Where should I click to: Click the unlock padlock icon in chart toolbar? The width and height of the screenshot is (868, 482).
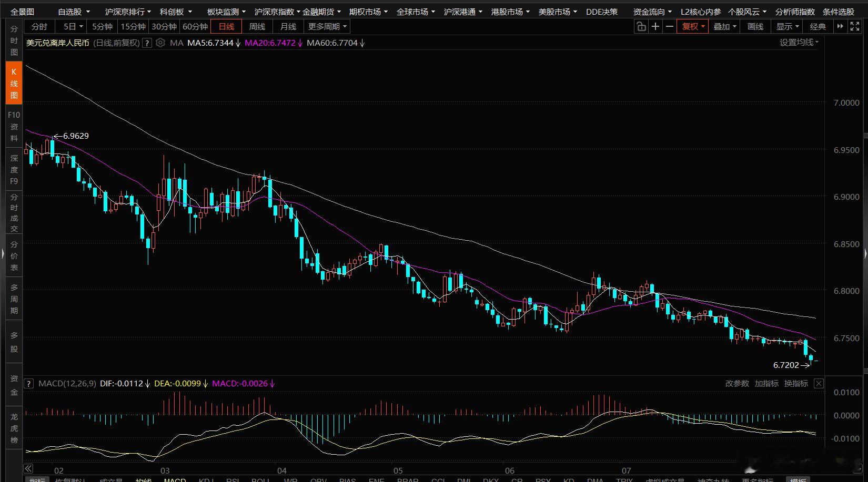pos(641,26)
